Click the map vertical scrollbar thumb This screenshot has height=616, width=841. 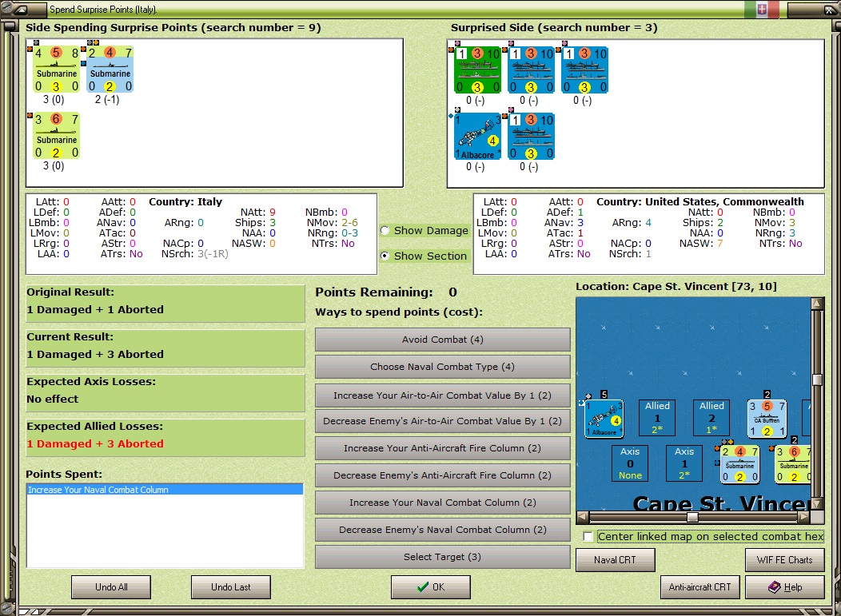(817, 380)
